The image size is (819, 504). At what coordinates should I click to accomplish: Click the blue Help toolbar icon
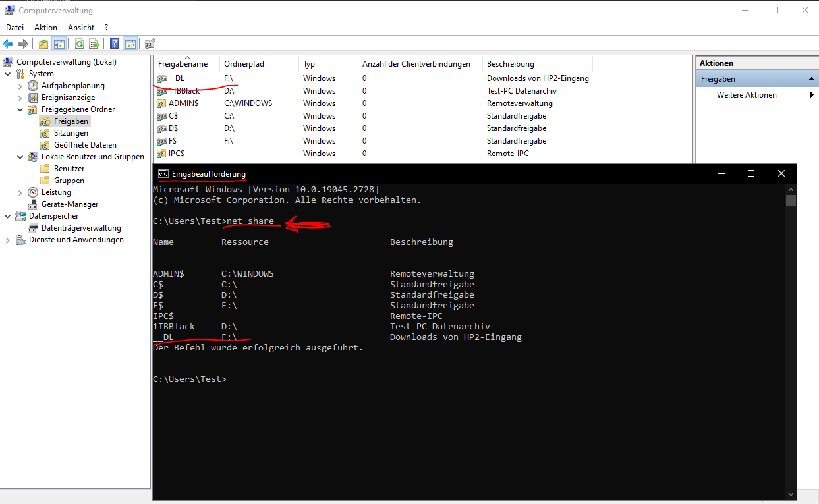[115, 44]
